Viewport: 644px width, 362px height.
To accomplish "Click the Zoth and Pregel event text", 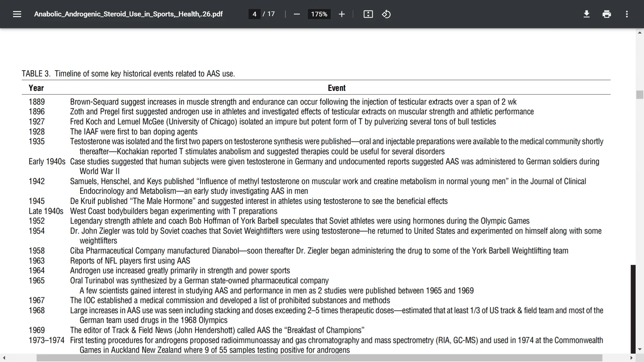I will 302,112.
